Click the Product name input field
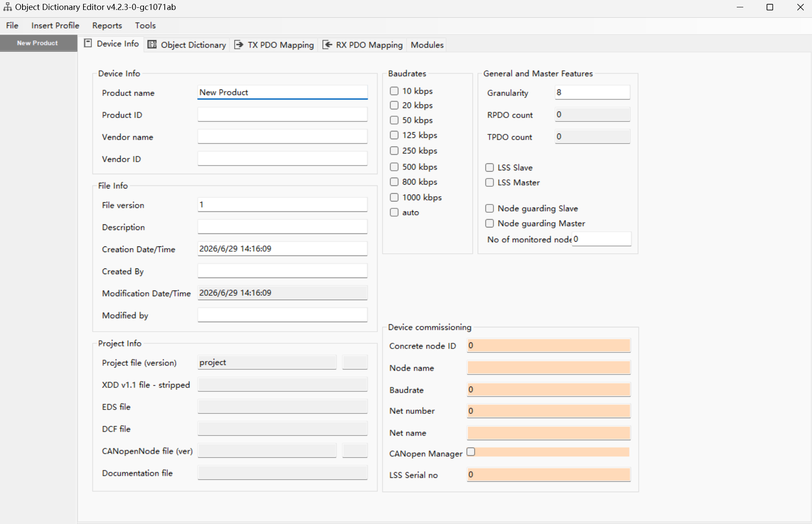Viewport: 812px width, 524px height. tap(282, 92)
